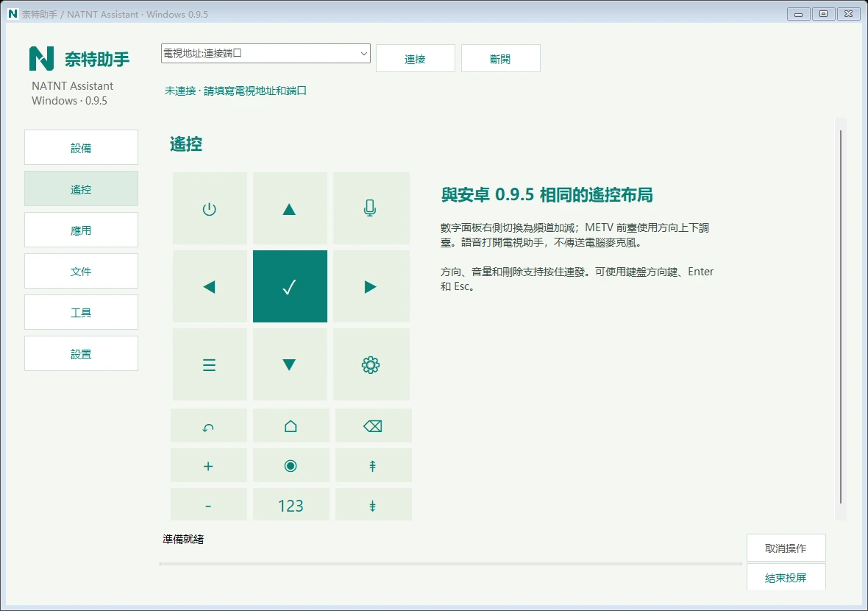Activate the microphone voice button
This screenshot has width=868, height=611.
click(x=371, y=208)
